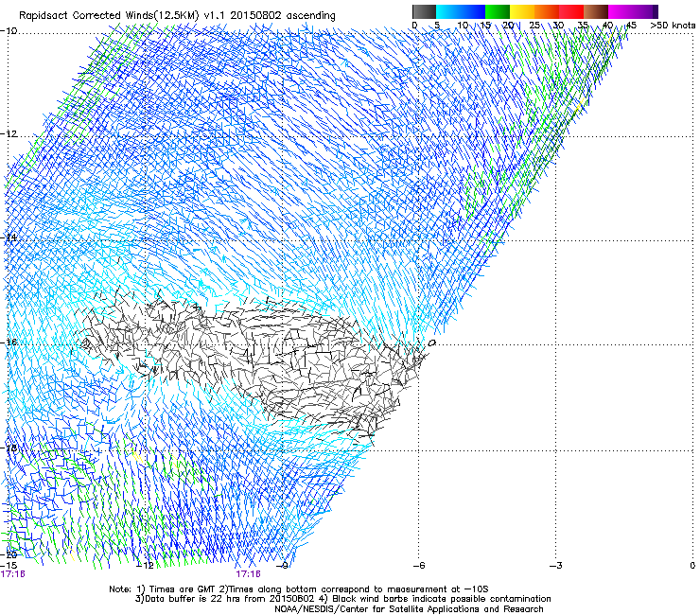This screenshot has width=700, height=615.
Task: Click the "-12" latitude label on left axis
Action: click(9, 134)
